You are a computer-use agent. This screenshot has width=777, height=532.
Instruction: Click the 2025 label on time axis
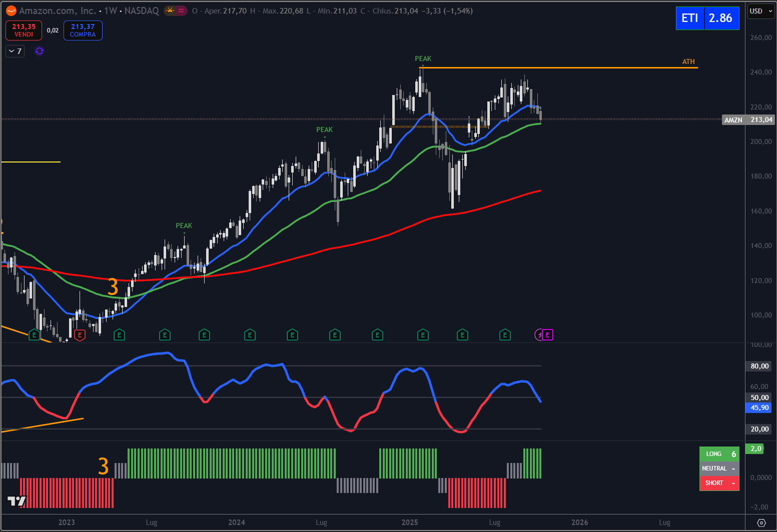(410, 522)
